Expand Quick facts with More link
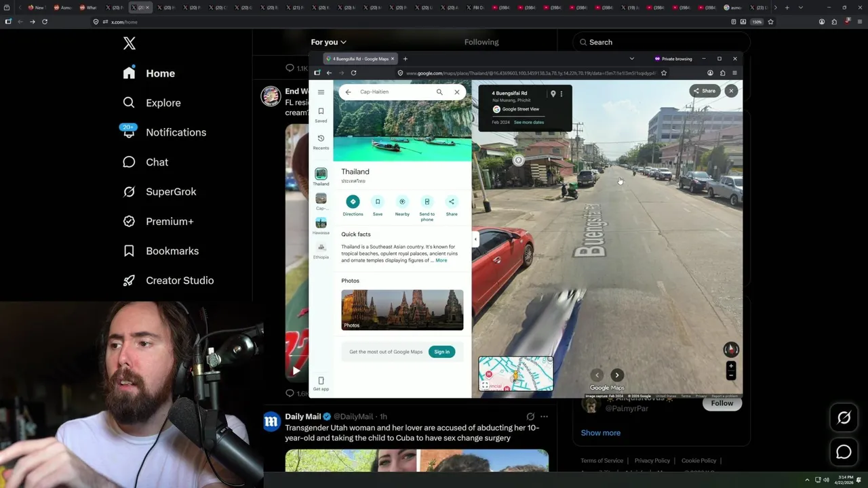 click(x=441, y=260)
